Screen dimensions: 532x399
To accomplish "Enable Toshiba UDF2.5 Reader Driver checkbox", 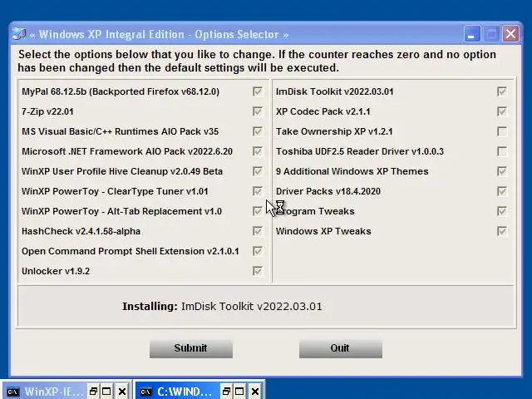I will click(502, 151).
